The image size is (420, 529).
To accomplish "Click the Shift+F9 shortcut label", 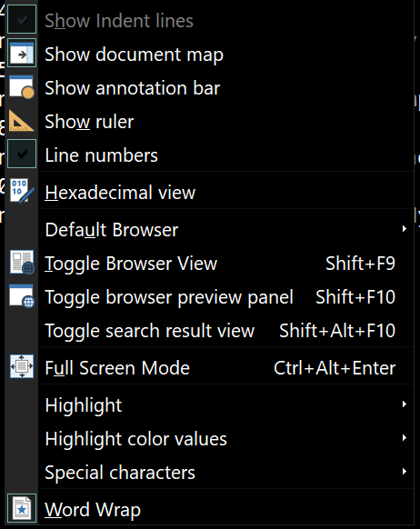I will click(360, 264).
